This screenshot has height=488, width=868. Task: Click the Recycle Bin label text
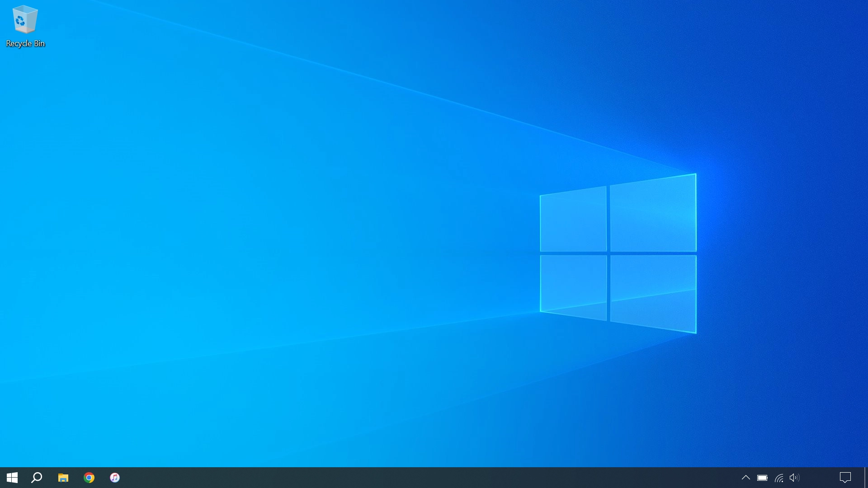click(x=25, y=44)
